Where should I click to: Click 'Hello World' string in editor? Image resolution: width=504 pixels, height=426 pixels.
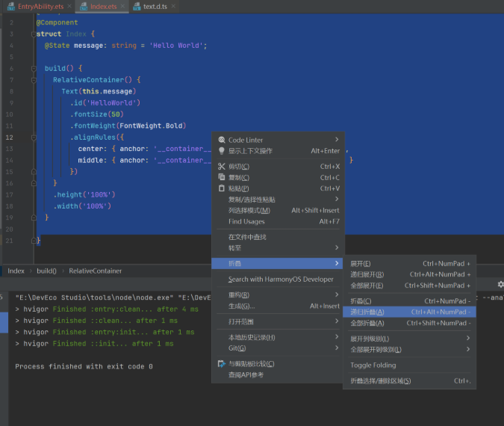(x=176, y=46)
